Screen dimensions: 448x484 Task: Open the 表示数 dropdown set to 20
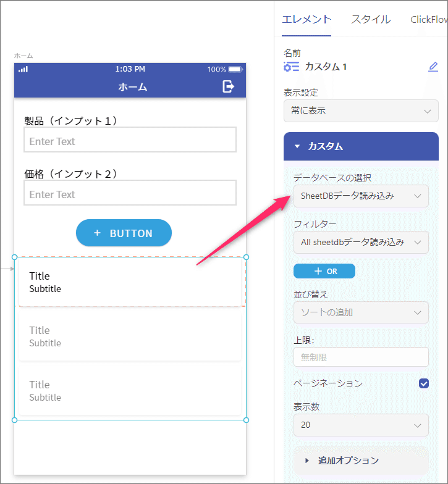point(361,425)
